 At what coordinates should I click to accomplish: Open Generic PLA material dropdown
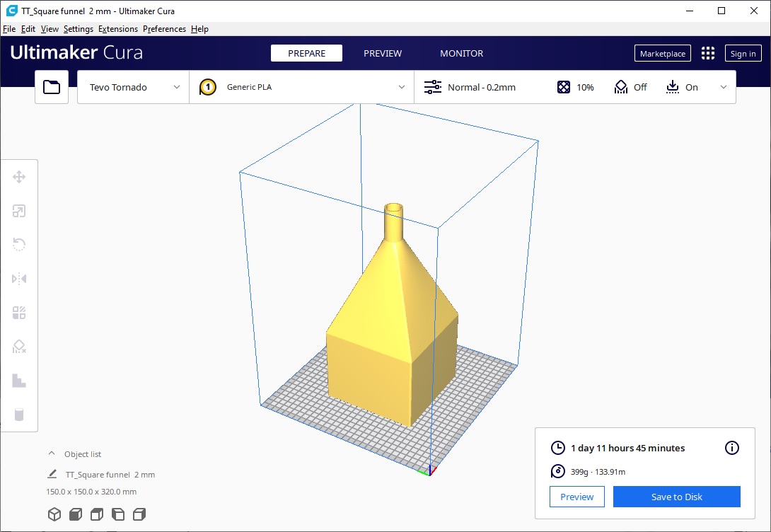coord(302,87)
